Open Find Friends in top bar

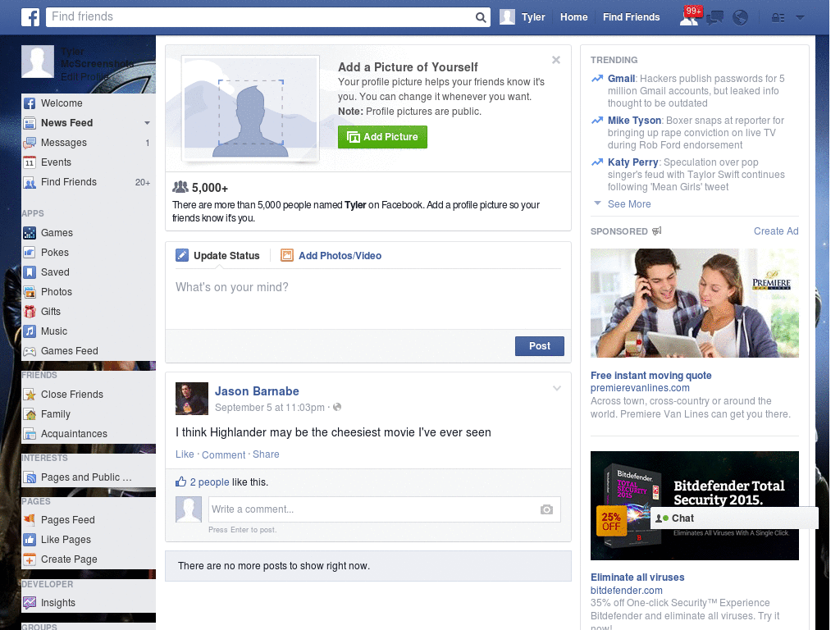(x=631, y=17)
